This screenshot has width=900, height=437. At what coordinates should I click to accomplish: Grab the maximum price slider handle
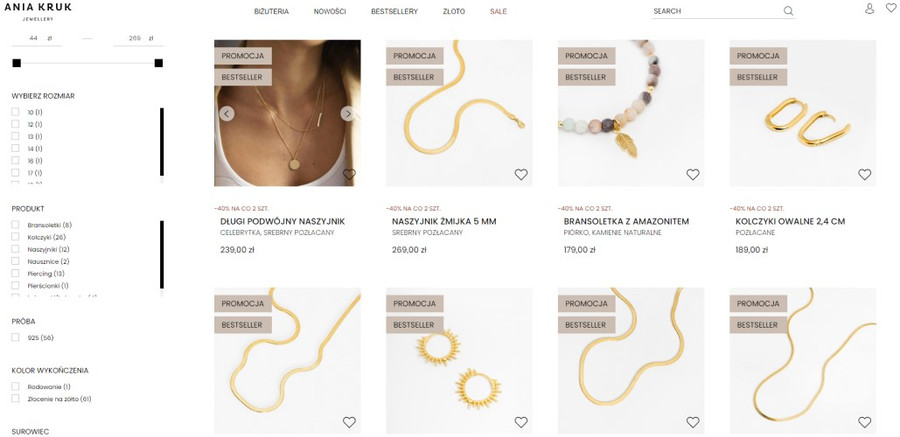coord(158,63)
